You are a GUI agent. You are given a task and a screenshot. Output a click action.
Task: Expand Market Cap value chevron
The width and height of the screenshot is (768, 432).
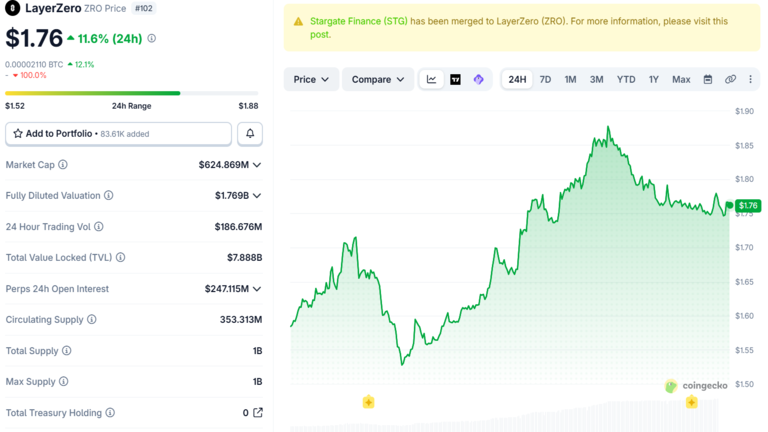coord(257,165)
